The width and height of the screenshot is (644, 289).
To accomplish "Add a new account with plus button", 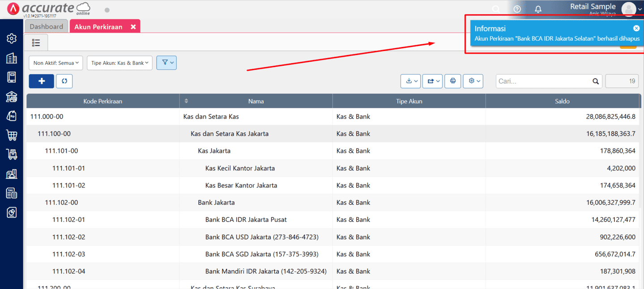I will tap(42, 81).
